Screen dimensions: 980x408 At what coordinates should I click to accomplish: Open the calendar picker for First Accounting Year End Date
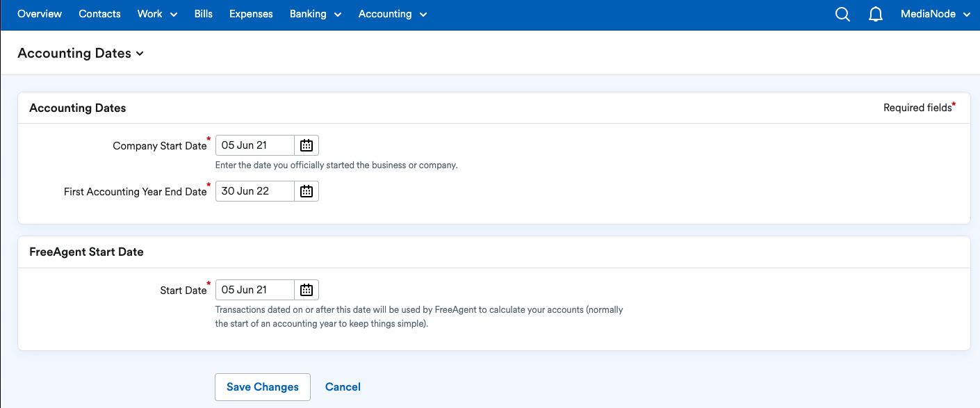coord(306,191)
